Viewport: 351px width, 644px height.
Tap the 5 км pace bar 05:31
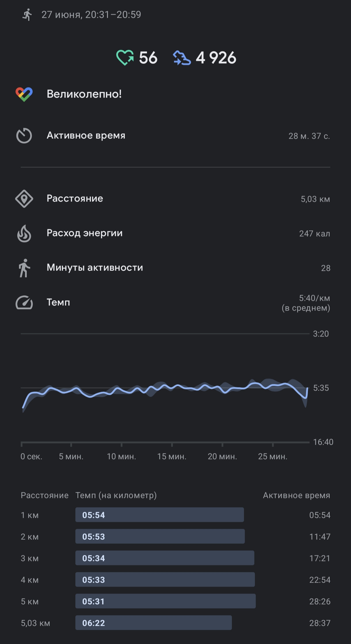(165, 601)
